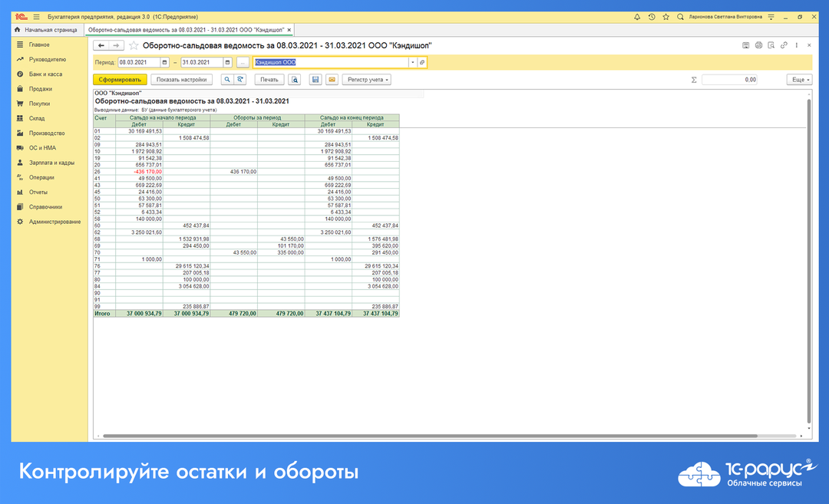
Task: Open the notifications bell in the top bar
Action: [x=638, y=15]
